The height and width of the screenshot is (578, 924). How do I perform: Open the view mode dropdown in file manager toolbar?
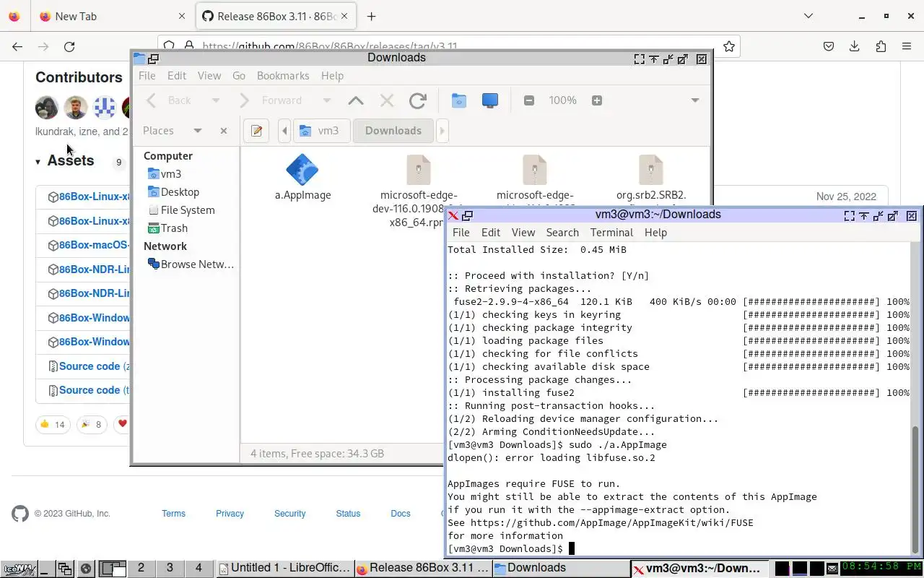click(x=695, y=100)
